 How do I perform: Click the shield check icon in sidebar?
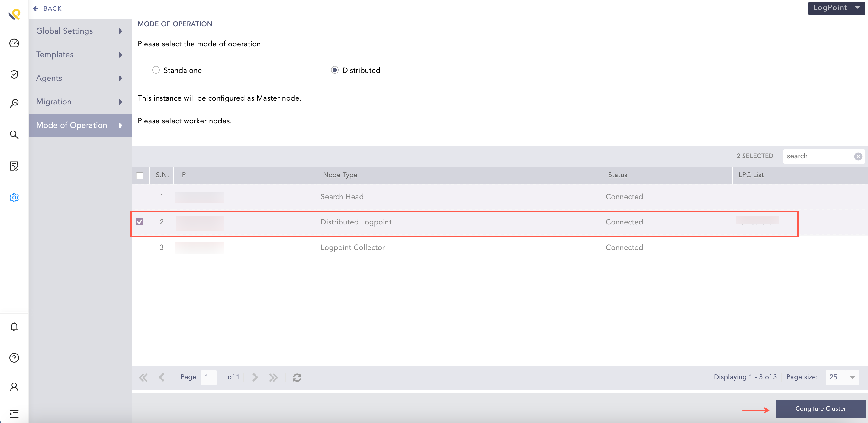coord(14,74)
